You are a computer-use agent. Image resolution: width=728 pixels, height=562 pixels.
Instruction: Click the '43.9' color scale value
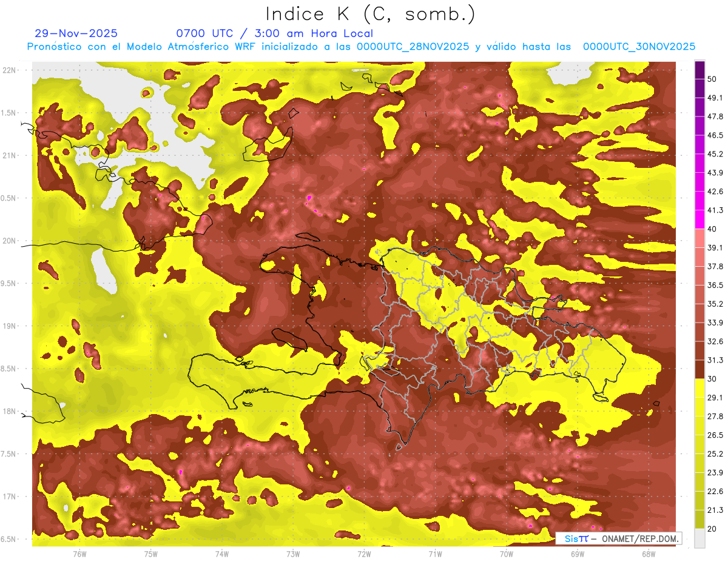(x=715, y=173)
